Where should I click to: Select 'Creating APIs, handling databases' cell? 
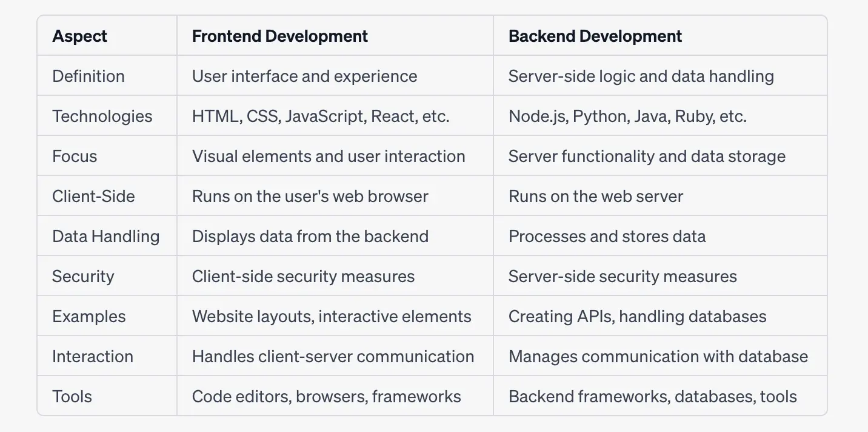(x=637, y=317)
